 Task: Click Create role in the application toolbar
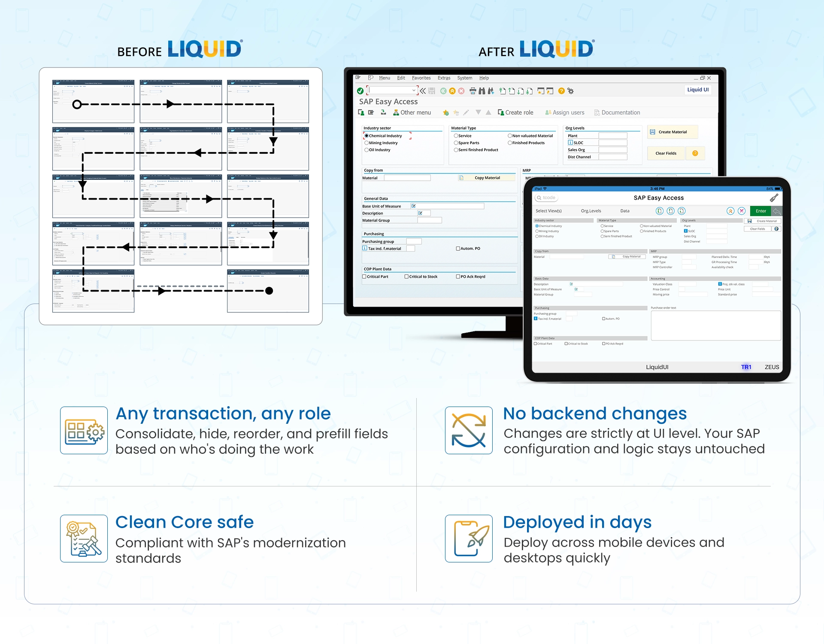(x=515, y=112)
